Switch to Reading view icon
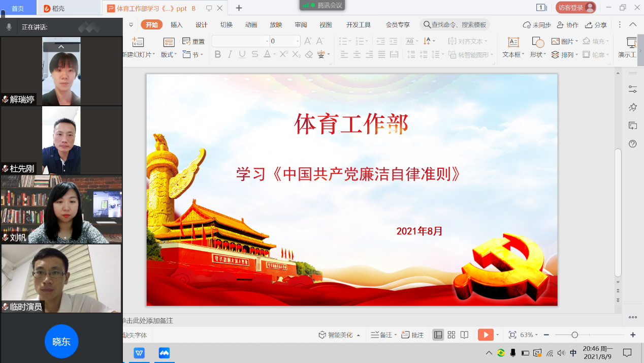Viewport: 644px width, 363px height. pyautogui.click(x=464, y=335)
